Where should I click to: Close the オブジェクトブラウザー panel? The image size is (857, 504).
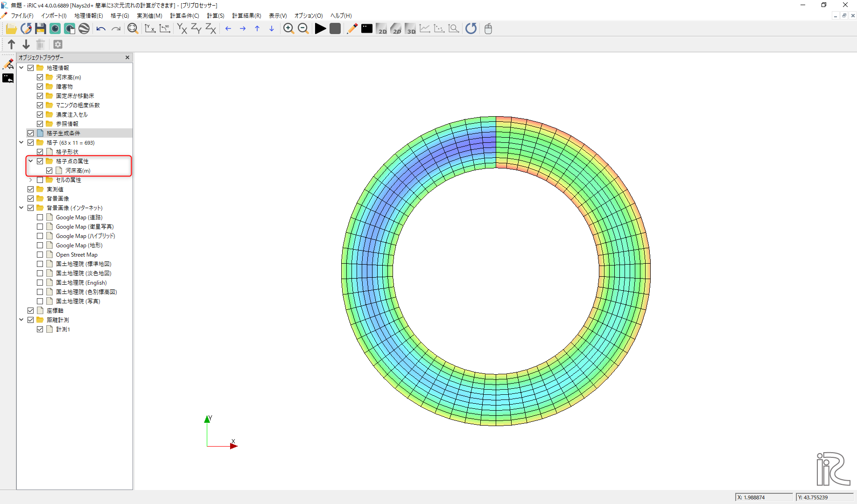(127, 57)
